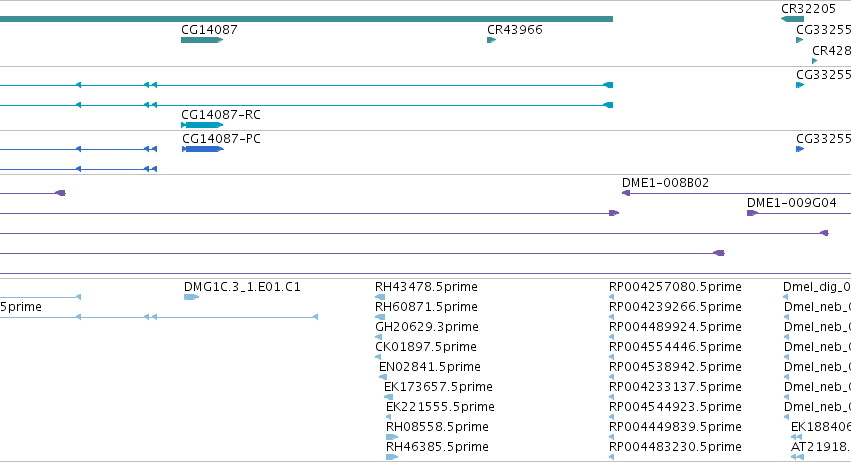
Task: Open the EK221555.5prime EST label
Action: [x=440, y=407]
